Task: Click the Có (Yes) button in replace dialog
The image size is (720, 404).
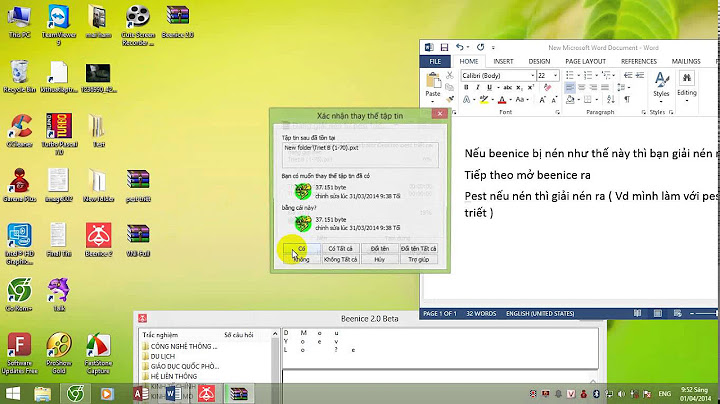Action: [301, 248]
